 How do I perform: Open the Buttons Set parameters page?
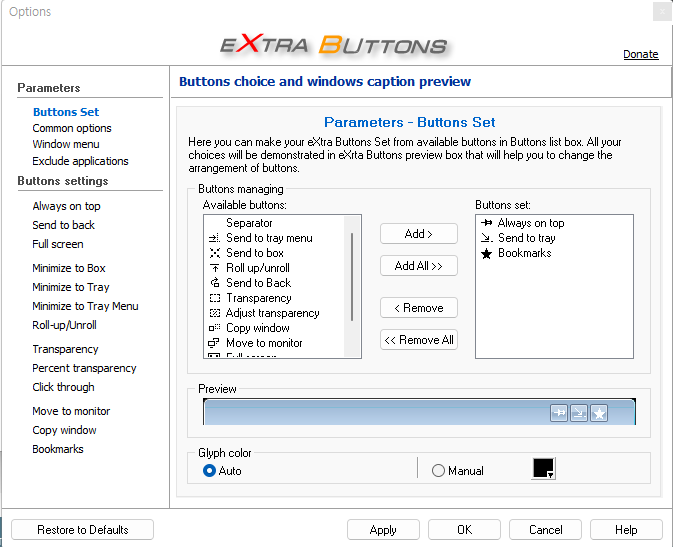[66, 112]
